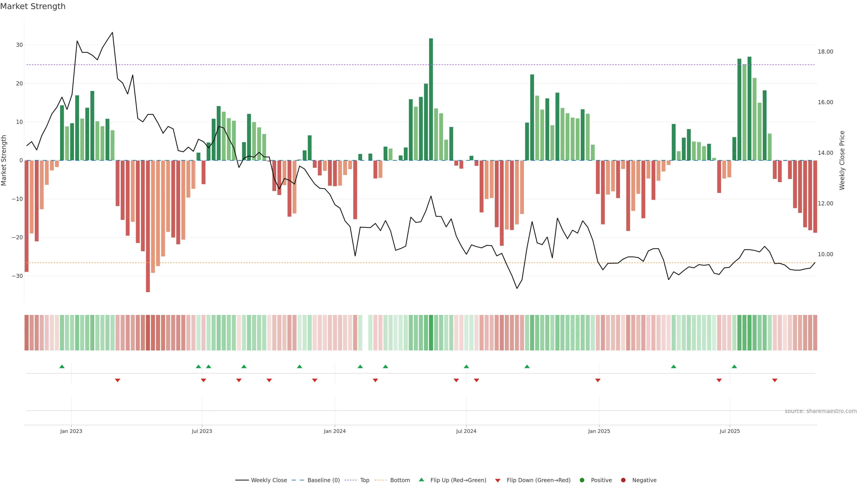Click the orange dotted Bottom legend line

(x=380, y=480)
